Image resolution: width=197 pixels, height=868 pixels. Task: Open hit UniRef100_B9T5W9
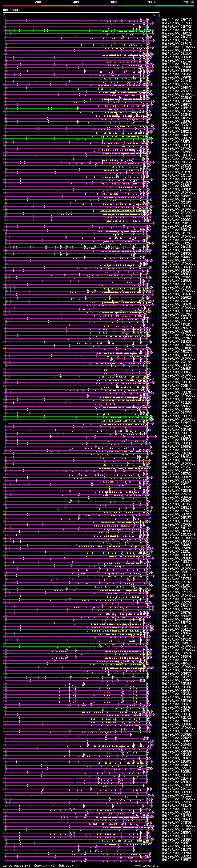(x=177, y=23)
